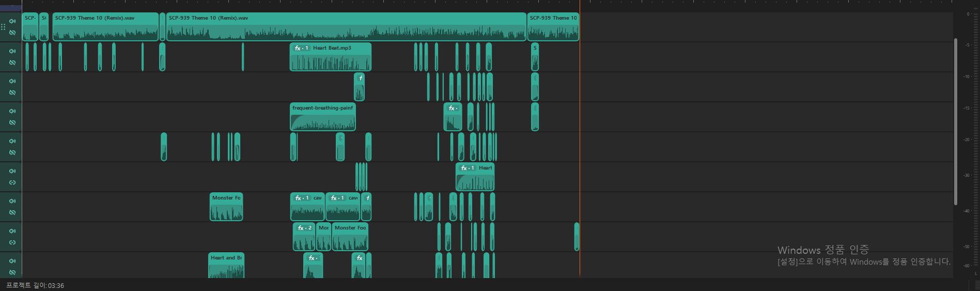Toggle link icon on Heart Beat.mp3 track
The height and width of the screenshot is (291, 980).
pos(12,63)
